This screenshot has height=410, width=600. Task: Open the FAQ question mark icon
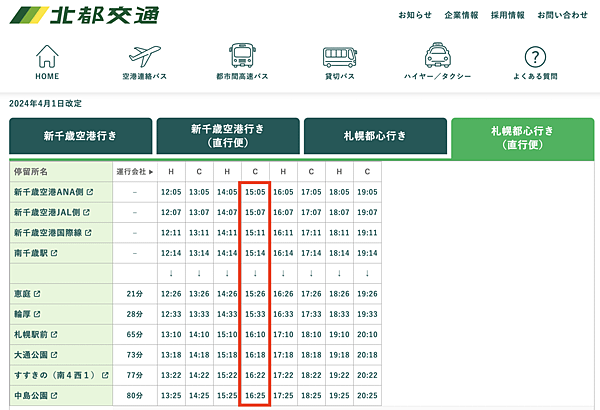pyautogui.click(x=535, y=57)
